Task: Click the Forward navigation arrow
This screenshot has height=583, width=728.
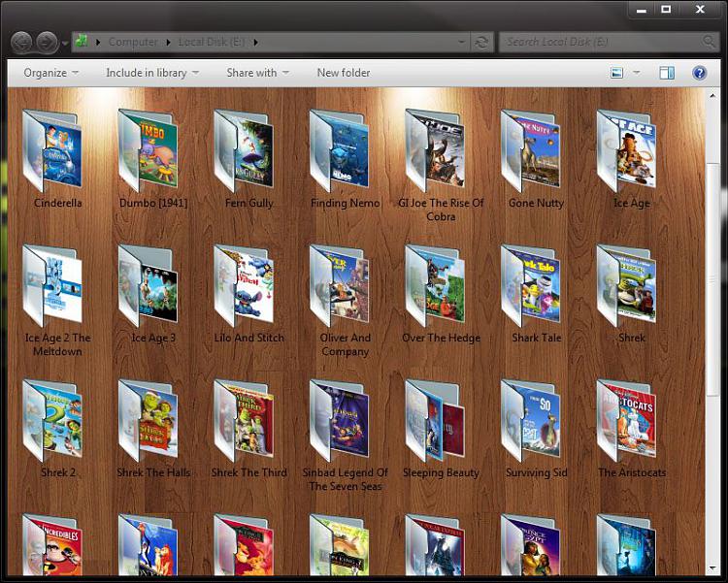Action: coord(47,43)
